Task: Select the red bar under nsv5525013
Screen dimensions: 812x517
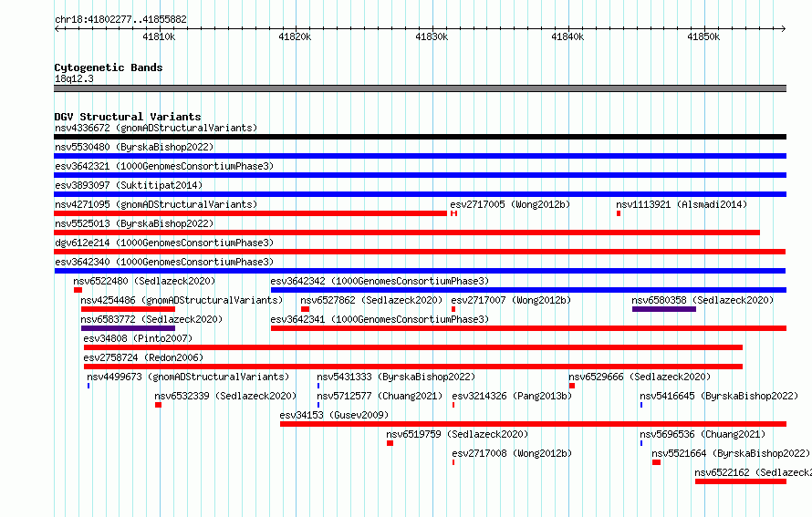Action: (407, 233)
